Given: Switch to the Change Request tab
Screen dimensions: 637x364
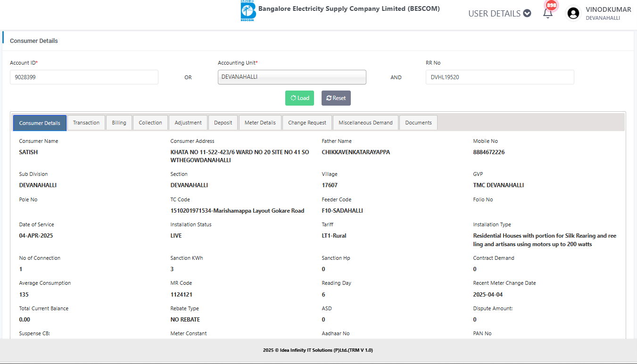Looking at the screenshot, I should tap(307, 123).
